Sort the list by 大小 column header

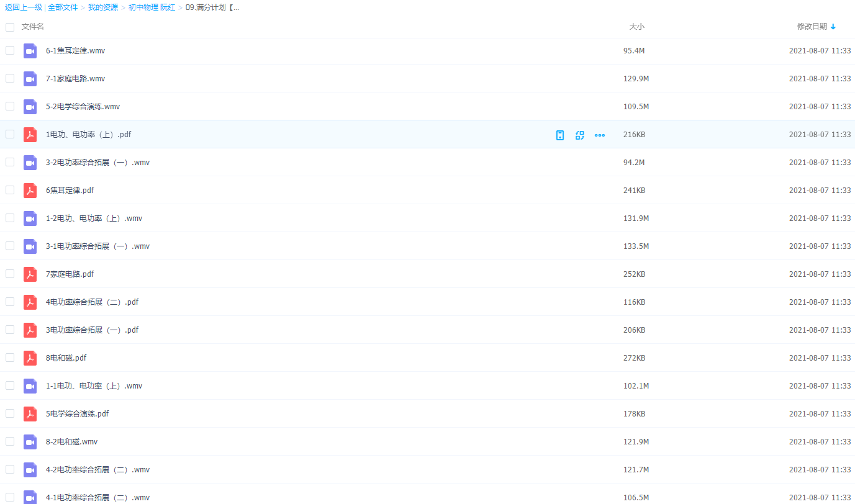point(636,27)
